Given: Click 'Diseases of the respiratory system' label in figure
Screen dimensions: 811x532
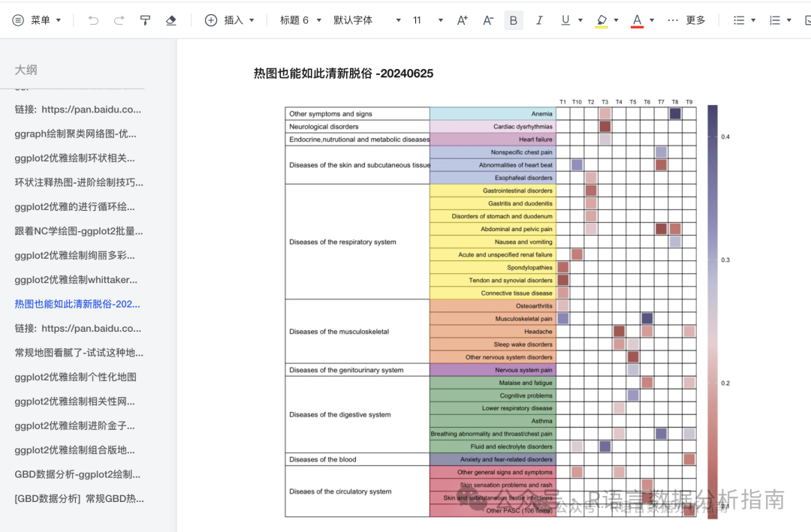Looking at the screenshot, I should pyautogui.click(x=342, y=242).
